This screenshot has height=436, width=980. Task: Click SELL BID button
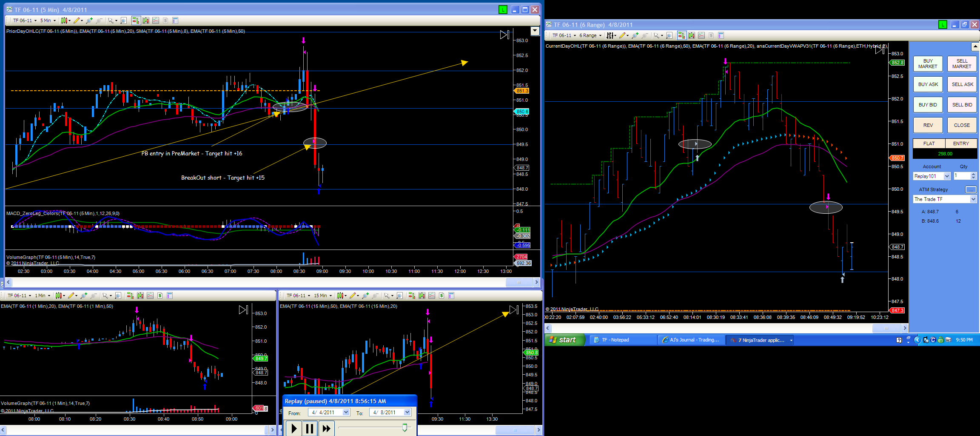(x=962, y=105)
